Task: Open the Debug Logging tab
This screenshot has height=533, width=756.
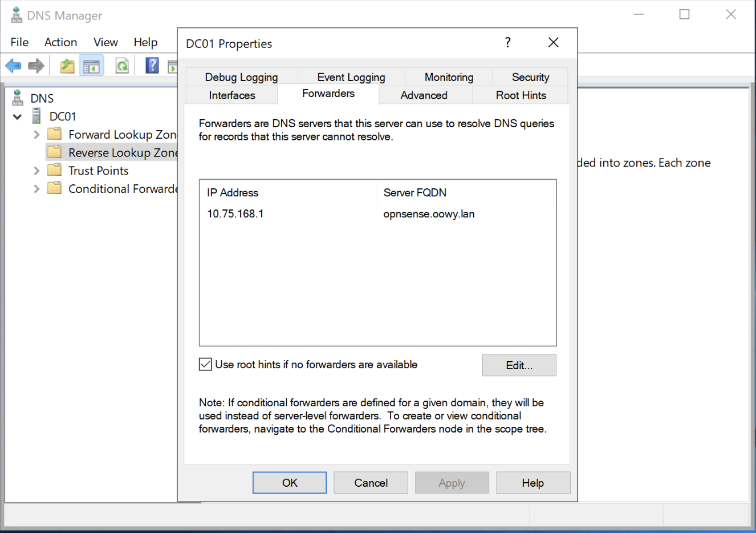Action: [x=241, y=77]
